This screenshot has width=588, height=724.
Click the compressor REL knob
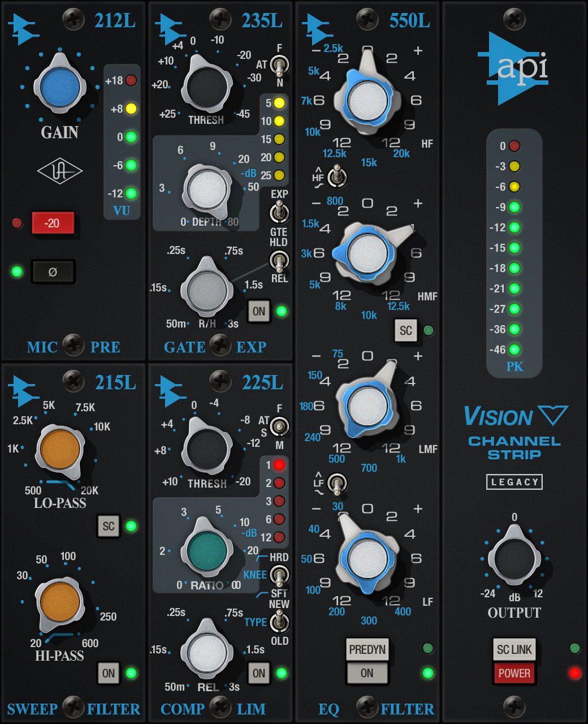click(x=207, y=652)
